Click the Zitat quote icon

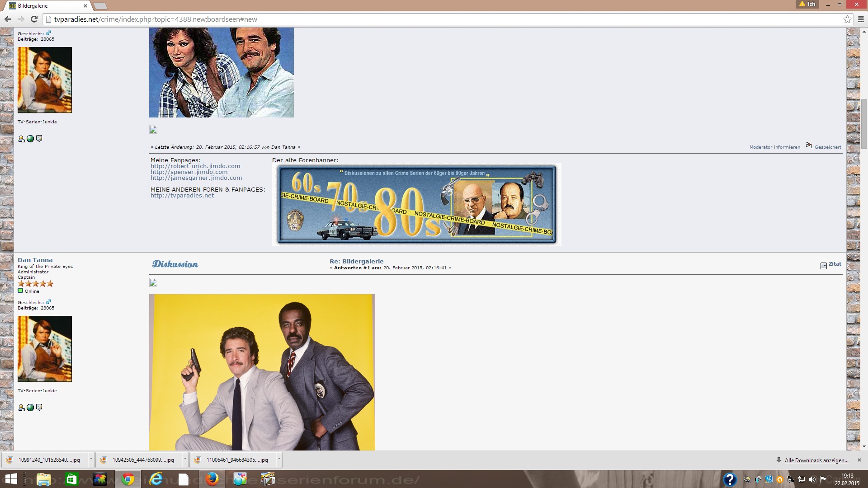coord(824,265)
